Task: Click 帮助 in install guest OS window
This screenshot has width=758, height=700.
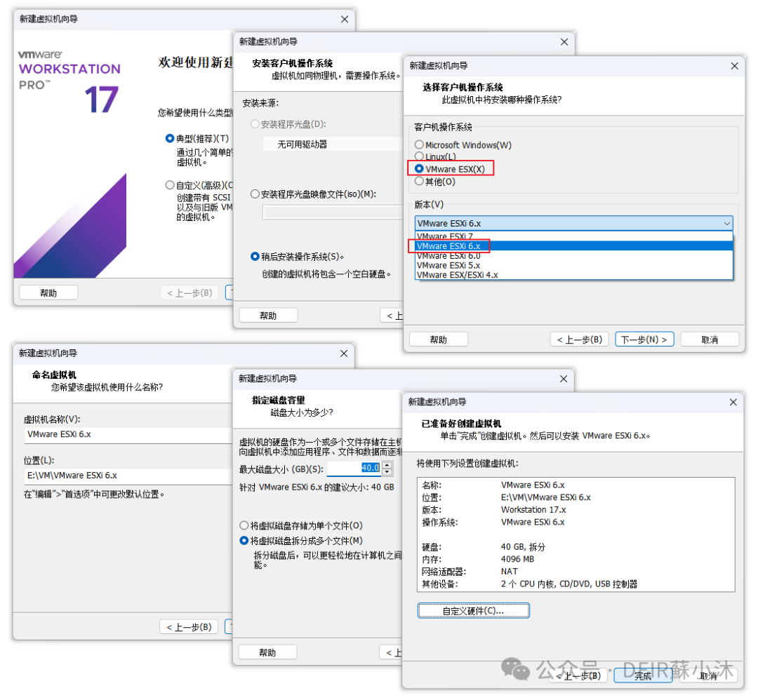Action: [268, 316]
